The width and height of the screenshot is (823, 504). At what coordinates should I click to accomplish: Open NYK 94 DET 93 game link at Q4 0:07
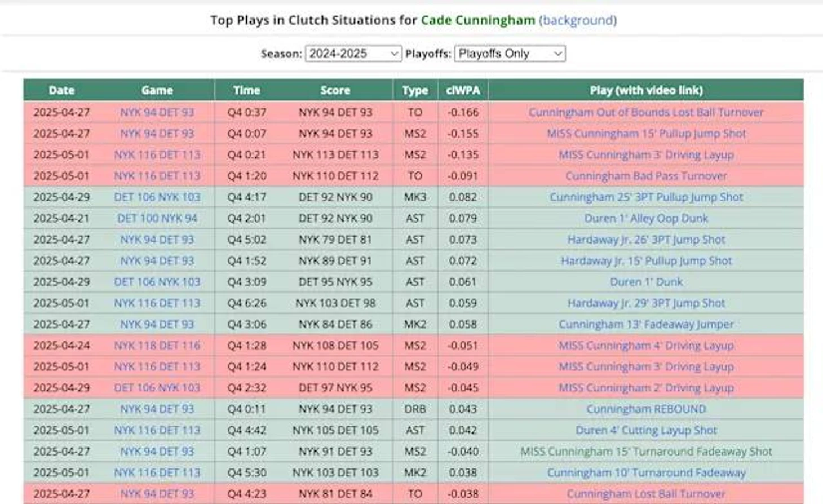(x=157, y=134)
